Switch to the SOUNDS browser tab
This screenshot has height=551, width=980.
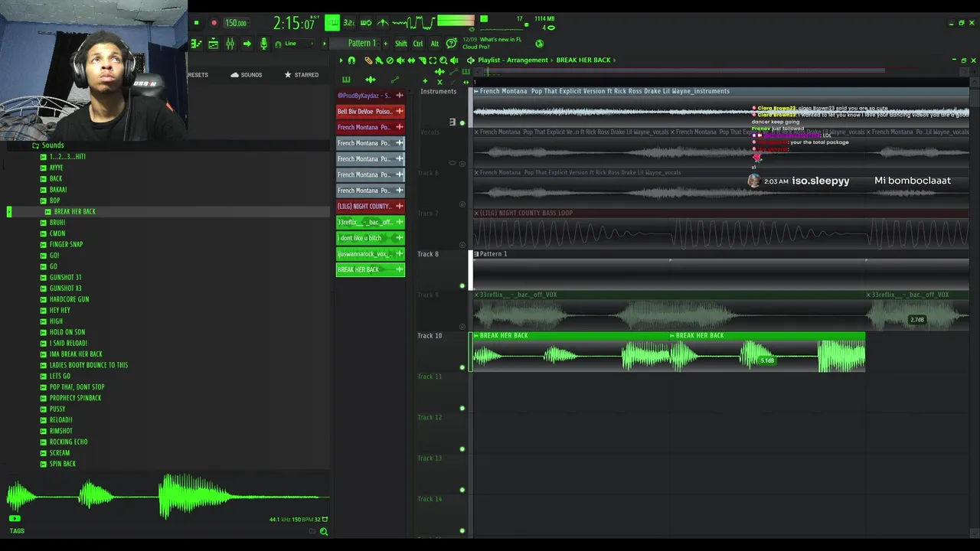246,75
